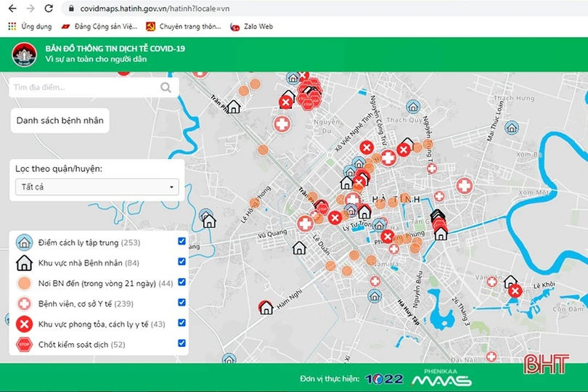Click the browser back arrow
This screenshot has height=392, width=588.
[12, 9]
